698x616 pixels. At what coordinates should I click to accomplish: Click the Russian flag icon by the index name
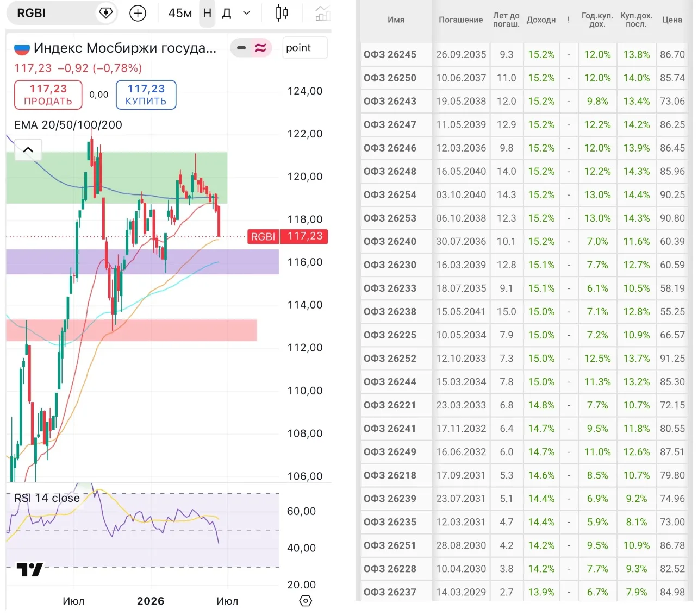pos(22,48)
